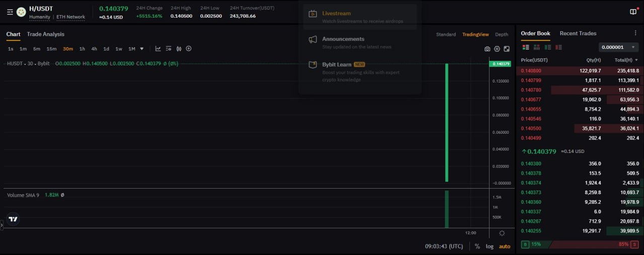Click the Humanity tag link
Screen dimensions: 644x255
[40, 17]
